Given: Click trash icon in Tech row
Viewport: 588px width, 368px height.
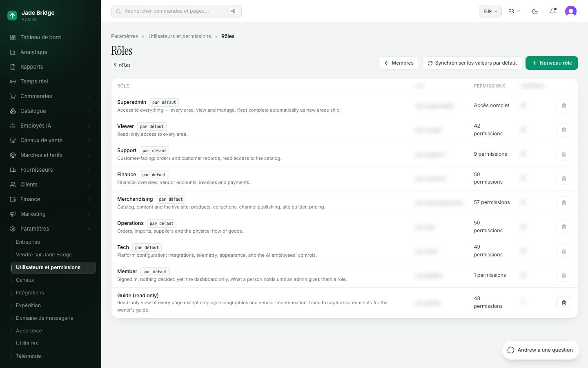Looking at the screenshot, I should coord(564,251).
